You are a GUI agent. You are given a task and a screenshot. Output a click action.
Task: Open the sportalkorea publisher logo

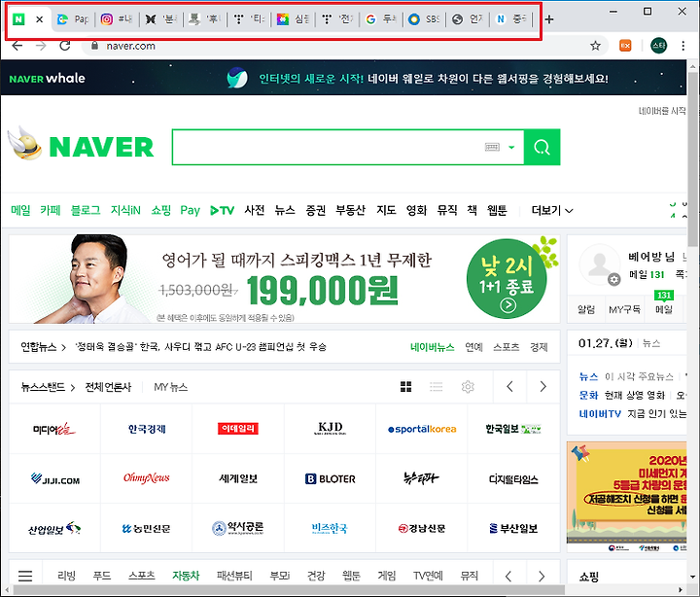422,429
